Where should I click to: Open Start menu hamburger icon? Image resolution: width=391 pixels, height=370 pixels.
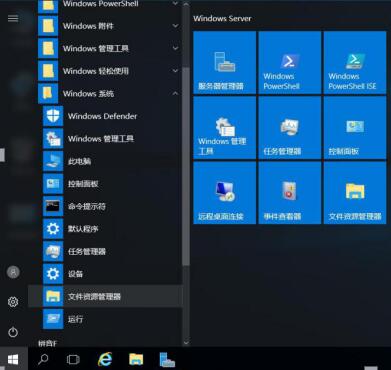coord(13,18)
